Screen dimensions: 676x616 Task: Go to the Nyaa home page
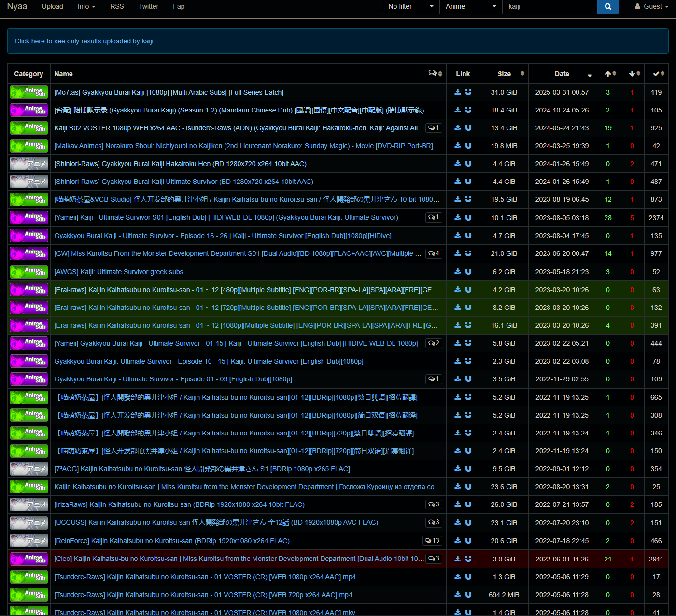pyautogui.click(x=17, y=6)
